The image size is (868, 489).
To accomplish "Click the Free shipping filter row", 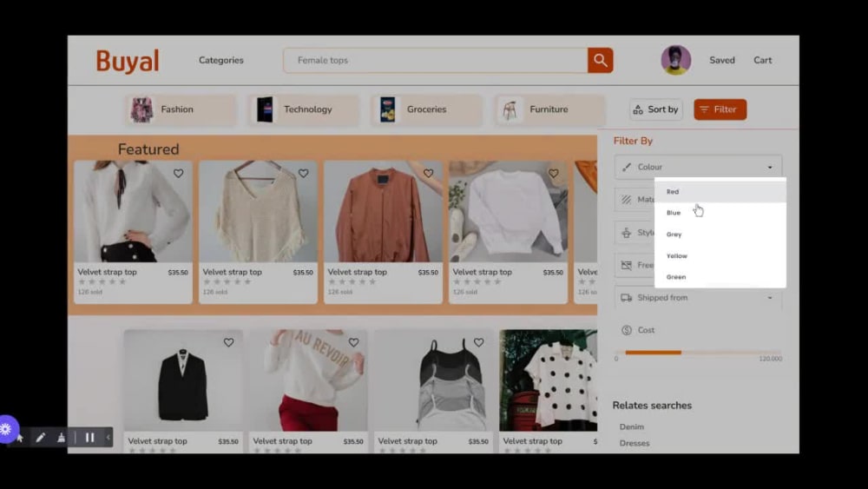I will point(635,265).
